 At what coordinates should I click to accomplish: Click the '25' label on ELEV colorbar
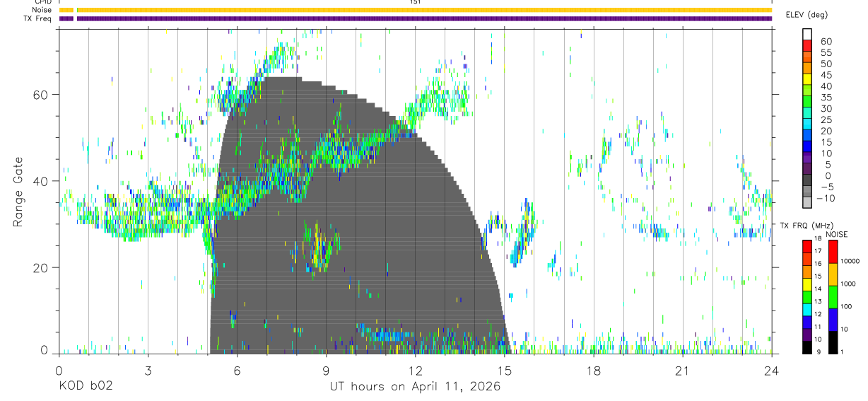click(826, 120)
